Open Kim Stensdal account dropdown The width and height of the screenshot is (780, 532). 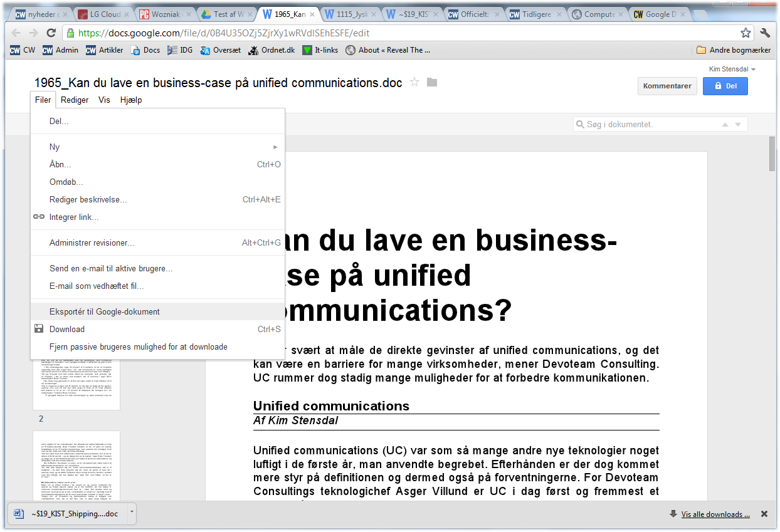click(x=732, y=69)
